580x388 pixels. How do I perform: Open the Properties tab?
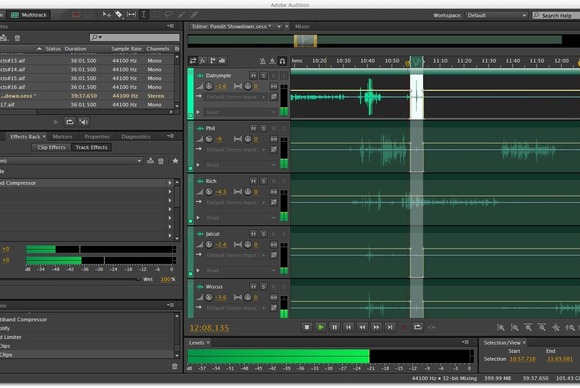(x=97, y=137)
